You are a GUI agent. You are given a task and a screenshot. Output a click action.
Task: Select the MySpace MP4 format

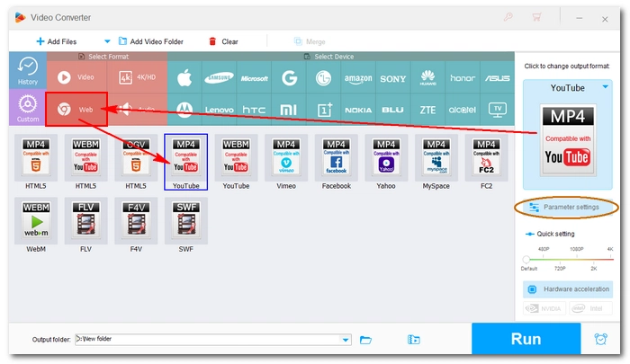[436, 162]
